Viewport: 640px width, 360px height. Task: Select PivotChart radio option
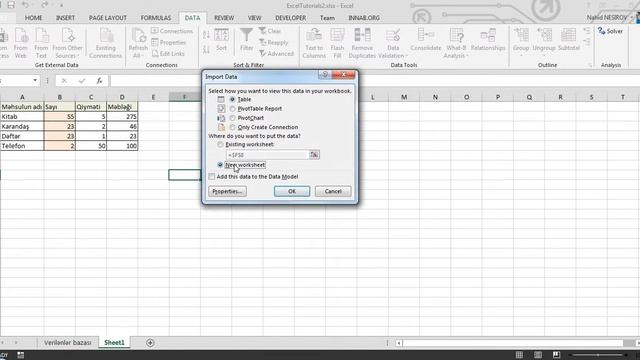click(x=233, y=118)
